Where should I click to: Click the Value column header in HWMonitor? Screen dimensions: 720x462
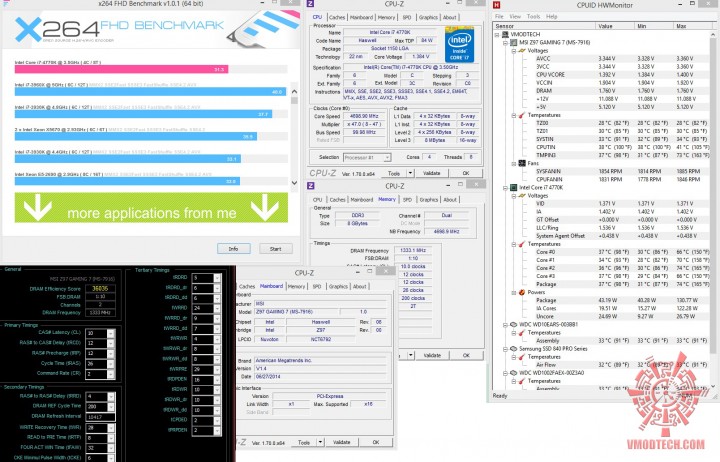pos(615,26)
